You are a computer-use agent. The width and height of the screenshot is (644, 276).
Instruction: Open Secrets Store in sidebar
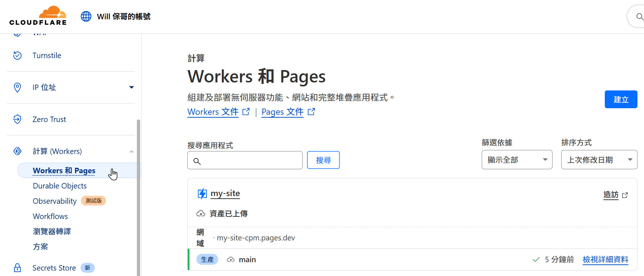pos(54,268)
